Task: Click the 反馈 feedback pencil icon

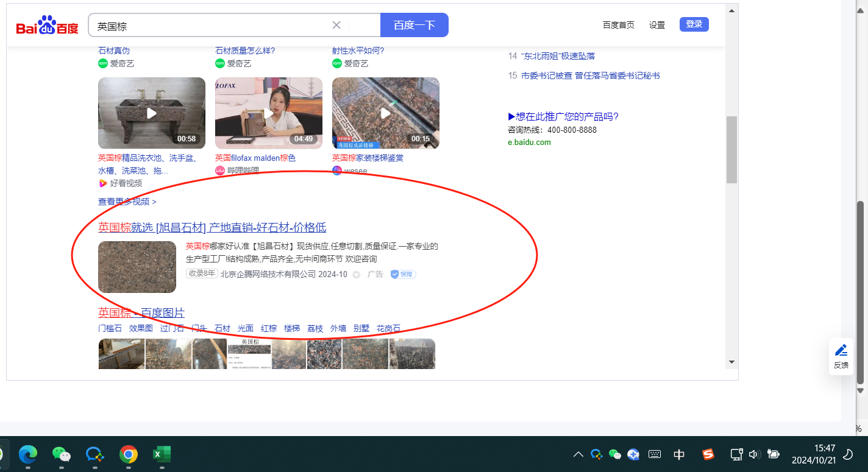Action: pyautogui.click(x=841, y=350)
